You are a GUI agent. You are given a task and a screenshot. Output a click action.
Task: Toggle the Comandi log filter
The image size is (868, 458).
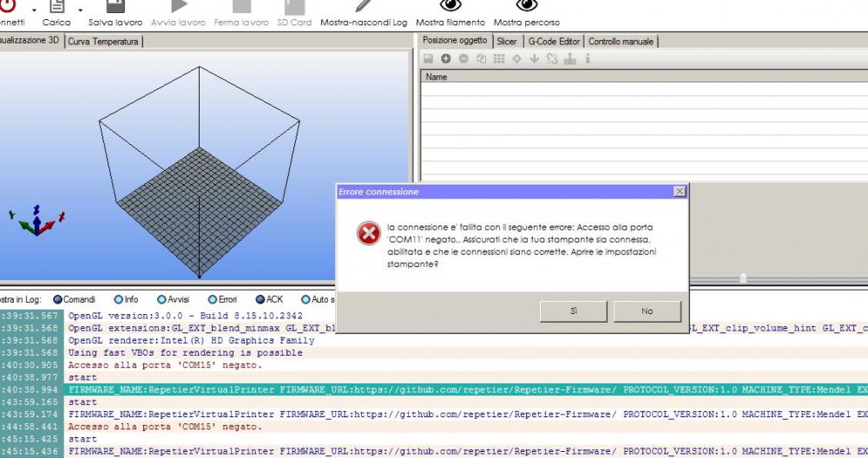(x=59, y=299)
